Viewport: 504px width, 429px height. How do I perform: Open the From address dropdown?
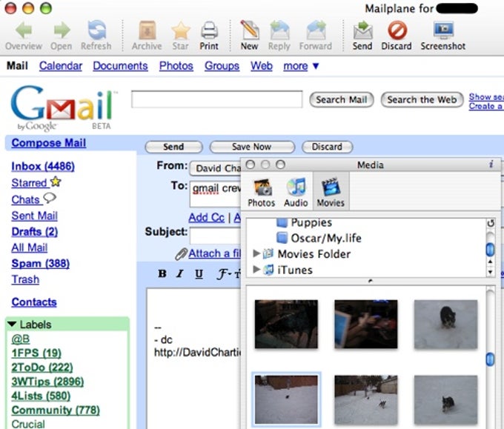coord(216,168)
